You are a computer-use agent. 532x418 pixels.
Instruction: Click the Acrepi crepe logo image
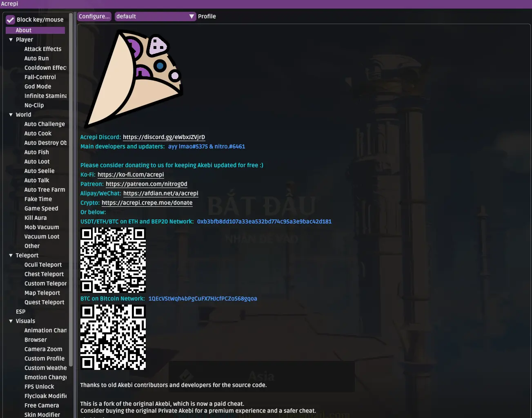134,79
